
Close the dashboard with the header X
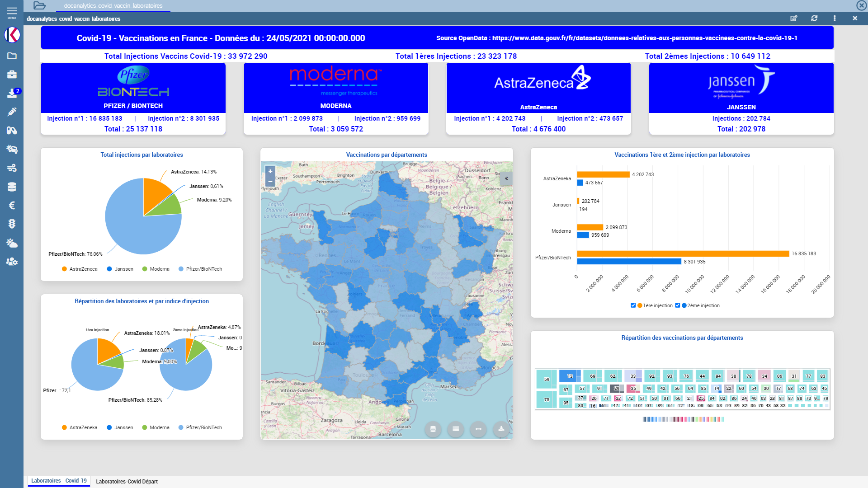point(855,19)
